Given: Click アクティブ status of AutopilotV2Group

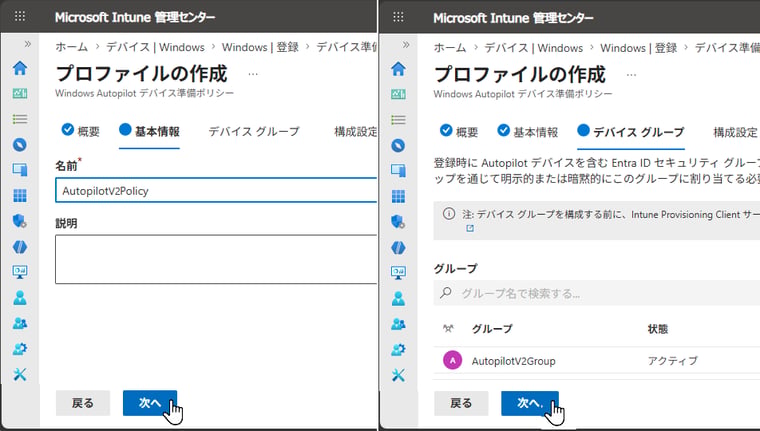Looking at the screenshot, I should point(673,360).
